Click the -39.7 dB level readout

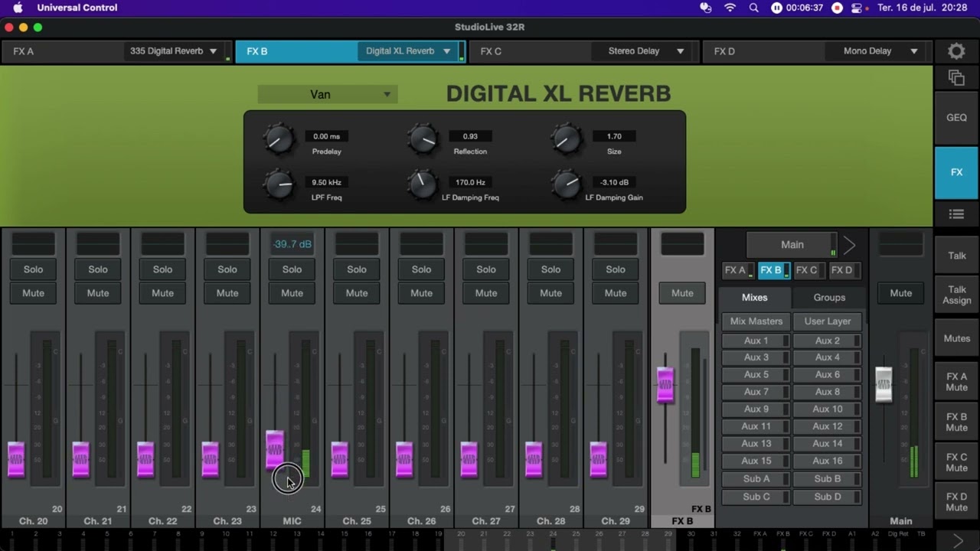point(292,244)
